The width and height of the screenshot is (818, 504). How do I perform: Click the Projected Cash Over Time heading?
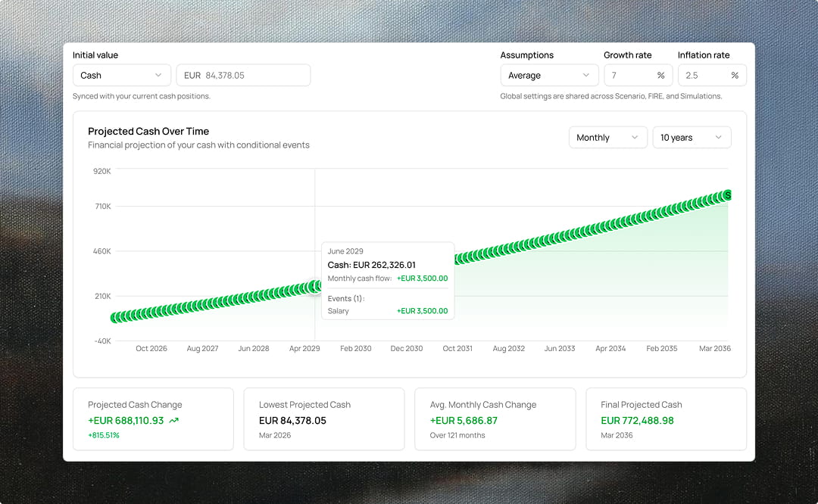[148, 131]
